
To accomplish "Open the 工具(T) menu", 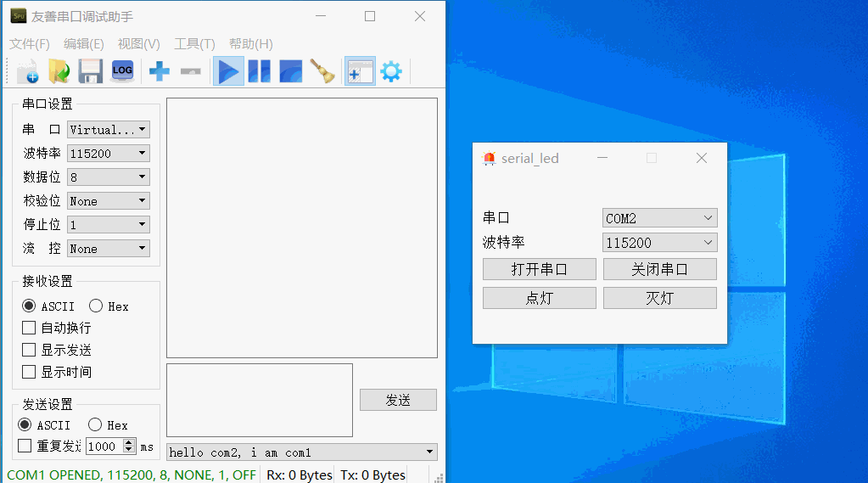I will (195, 44).
